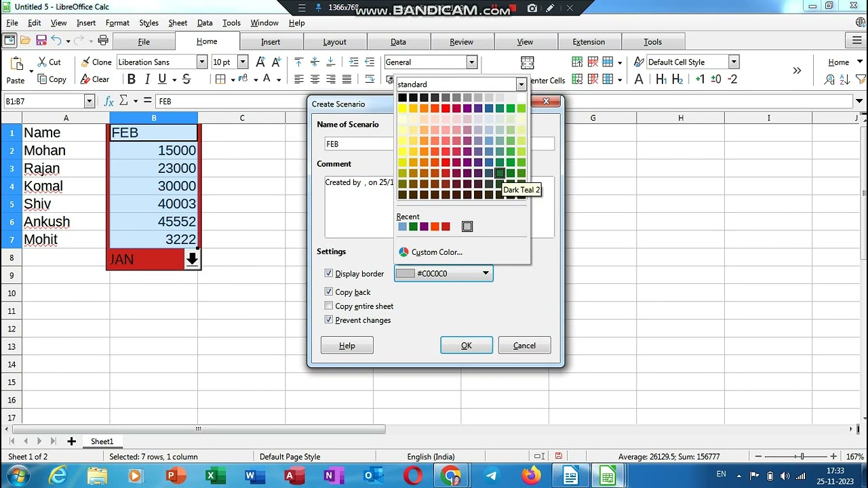Click the Help button in the dialog

click(x=347, y=345)
